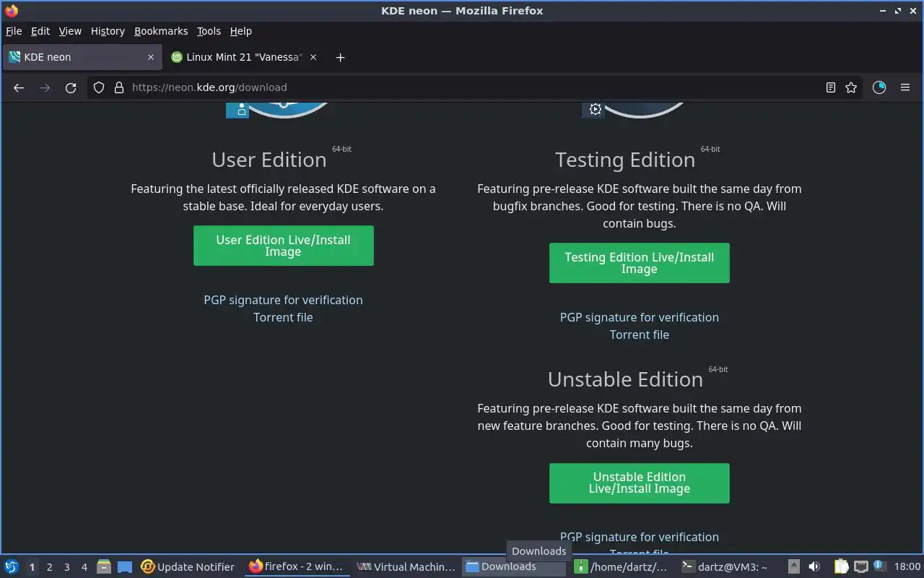The width and height of the screenshot is (924, 578).
Task: Click the Unstable Edition heading
Action: [625, 379]
